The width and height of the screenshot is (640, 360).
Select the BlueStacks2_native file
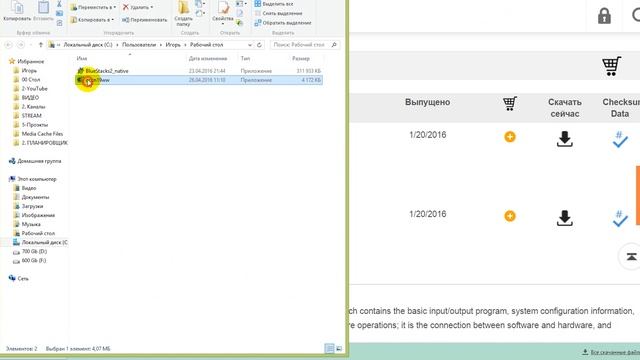click(x=107, y=71)
